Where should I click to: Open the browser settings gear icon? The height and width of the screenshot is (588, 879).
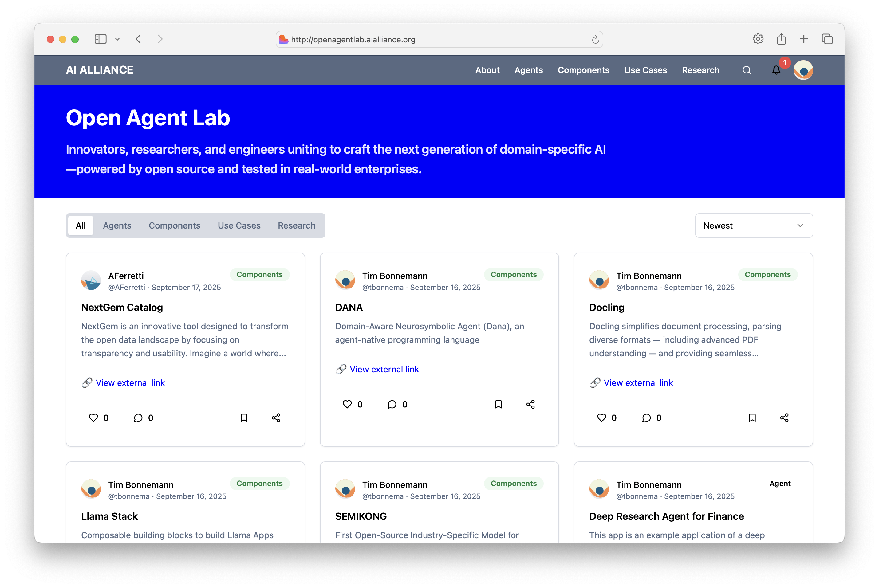pos(758,39)
